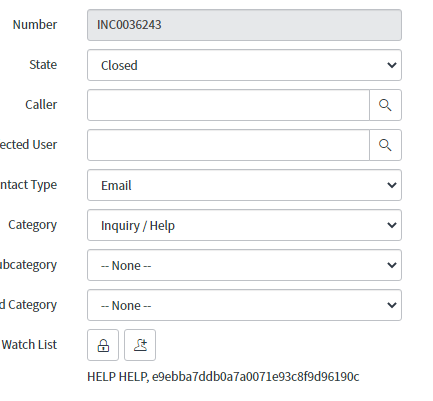Click the Number field label

coord(35,25)
